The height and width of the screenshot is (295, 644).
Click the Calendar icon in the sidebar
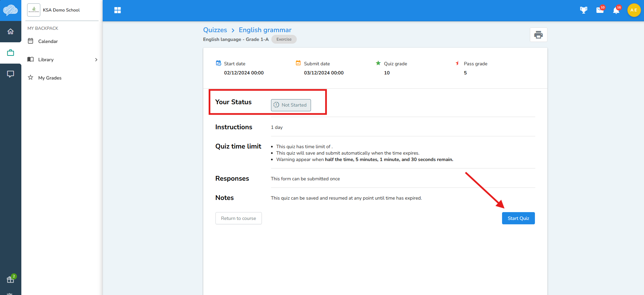pos(30,41)
